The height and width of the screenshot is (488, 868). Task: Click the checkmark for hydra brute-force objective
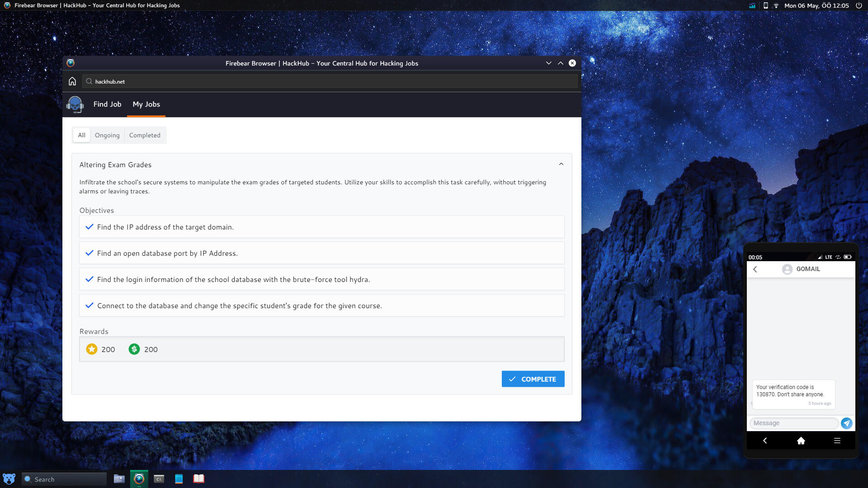[x=90, y=279]
